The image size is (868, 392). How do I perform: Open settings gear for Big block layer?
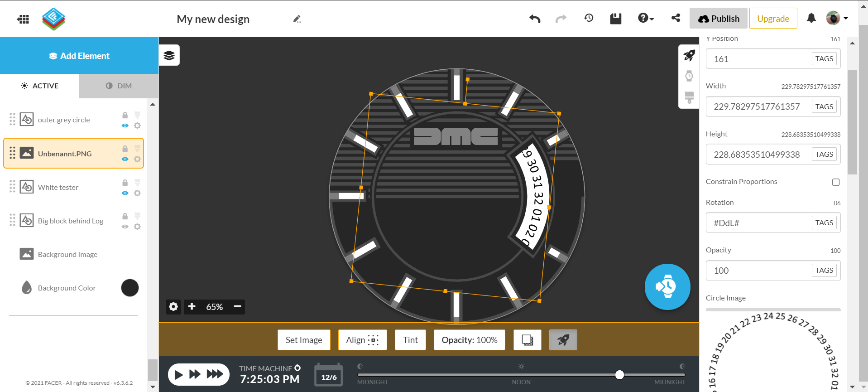tap(137, 227)
